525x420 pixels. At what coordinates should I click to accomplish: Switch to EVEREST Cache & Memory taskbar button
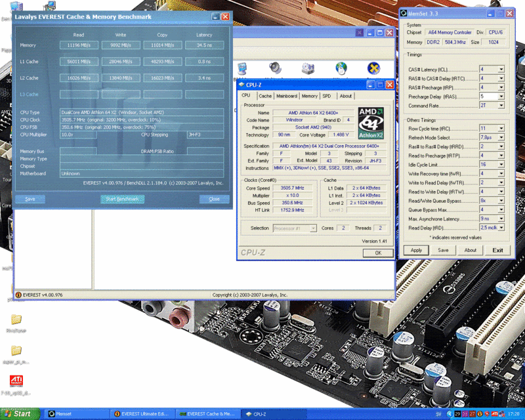[207, 414]
